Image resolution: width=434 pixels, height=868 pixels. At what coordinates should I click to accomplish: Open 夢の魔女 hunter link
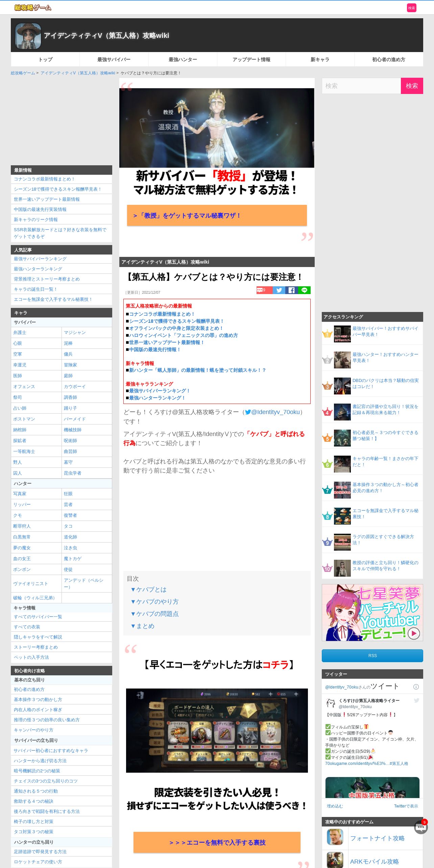(22, 548)
